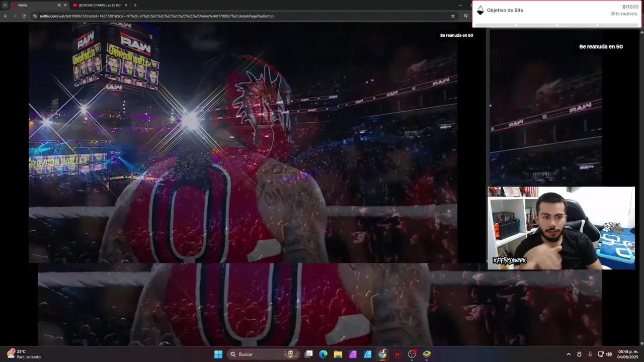Open the Windows Start menu
Screen dimensions: 644x362
218,354
